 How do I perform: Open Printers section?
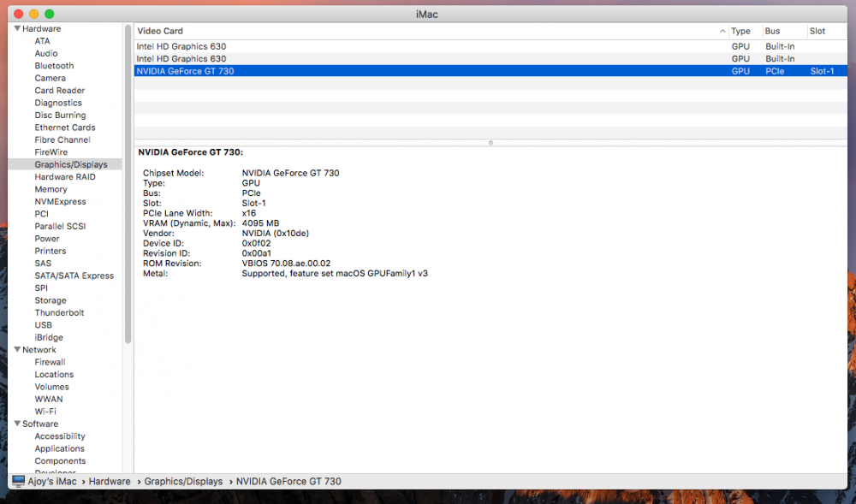[x=51, y=251]
